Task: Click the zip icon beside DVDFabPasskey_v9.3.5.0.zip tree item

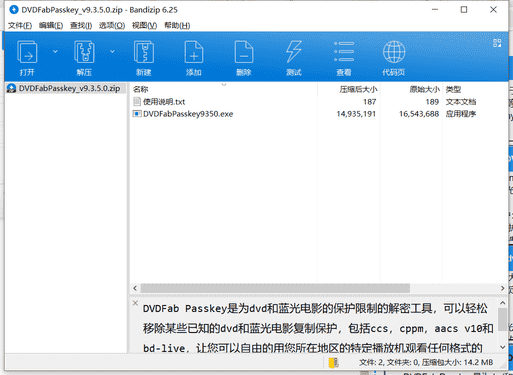Action: point(12,88)
